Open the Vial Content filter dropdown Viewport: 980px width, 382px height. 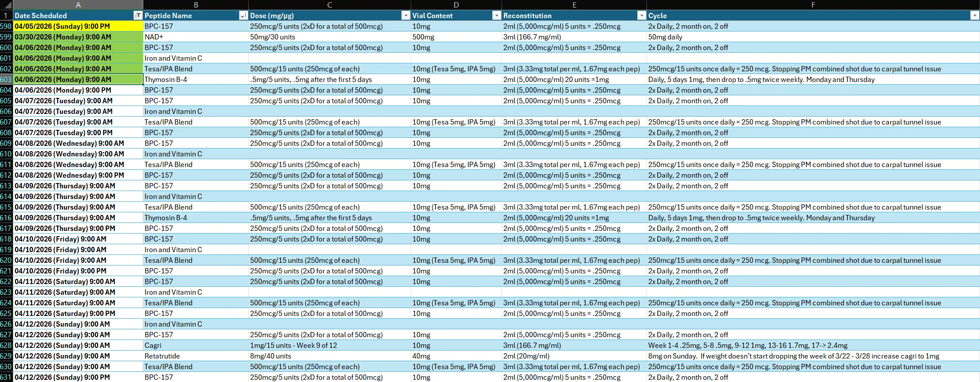(x=497, y=16)
